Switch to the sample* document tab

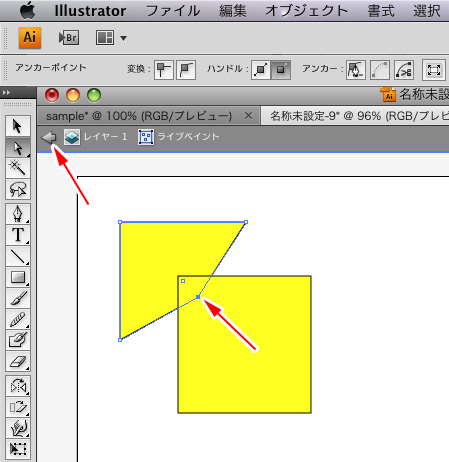pyautogui.click(x=139, y=116)
